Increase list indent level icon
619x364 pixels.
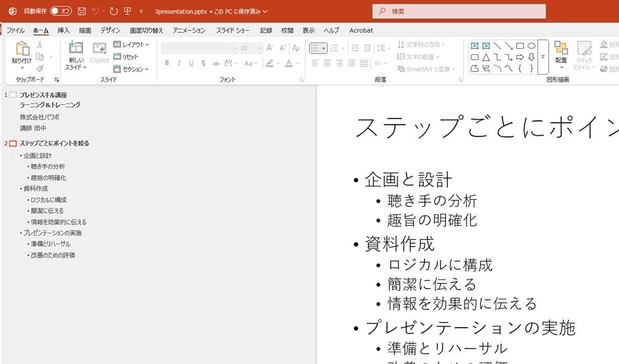tap(367, 48)
